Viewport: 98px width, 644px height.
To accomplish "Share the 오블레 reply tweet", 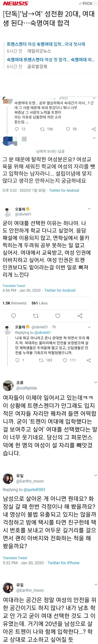I will [x=89, y=360].
